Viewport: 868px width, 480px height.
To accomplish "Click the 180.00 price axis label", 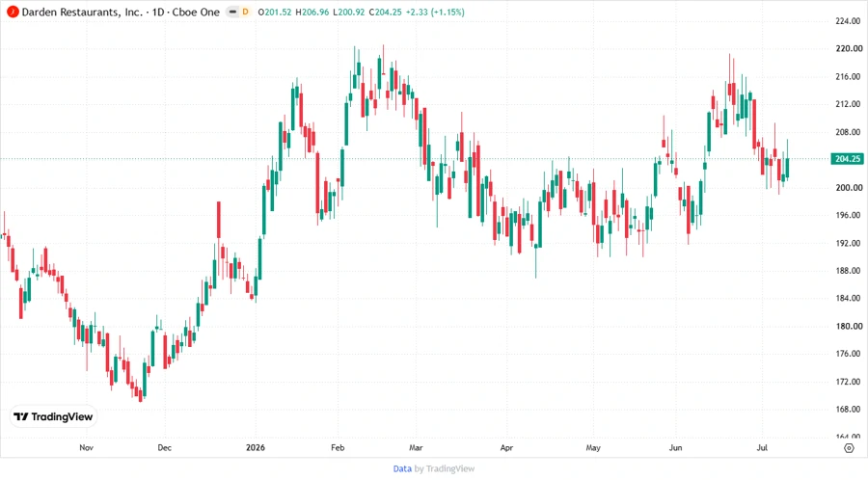I will [x=848, y=326].
